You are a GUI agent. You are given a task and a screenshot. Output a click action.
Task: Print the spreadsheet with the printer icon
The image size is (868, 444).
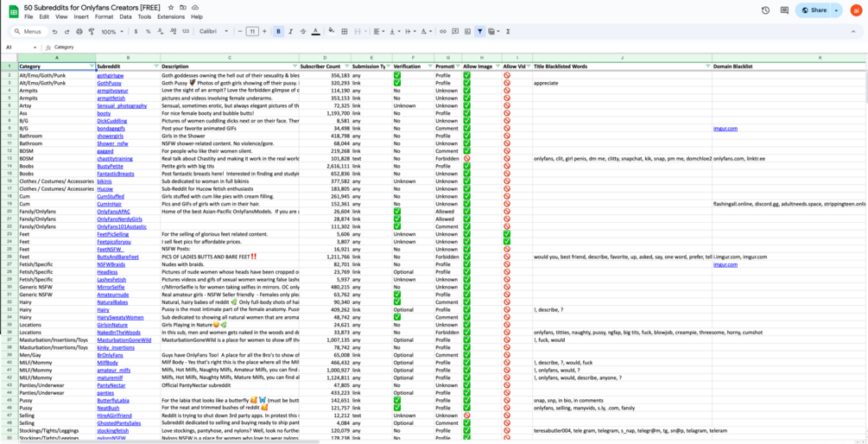[x=79, y=32]
